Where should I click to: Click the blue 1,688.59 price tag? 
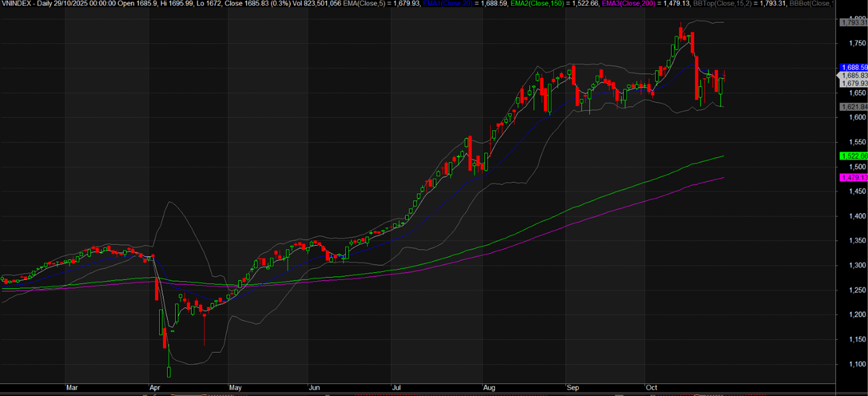click(853, 68)
